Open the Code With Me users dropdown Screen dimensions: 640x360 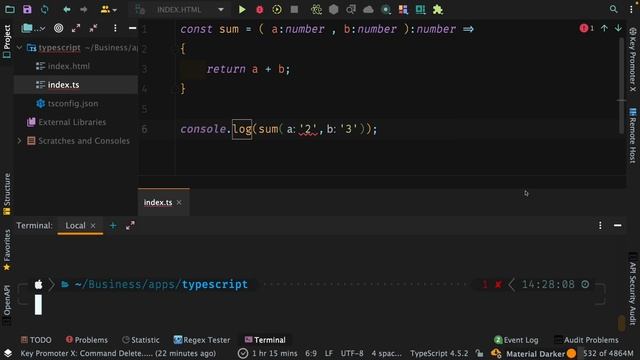(x=108, y=9)
